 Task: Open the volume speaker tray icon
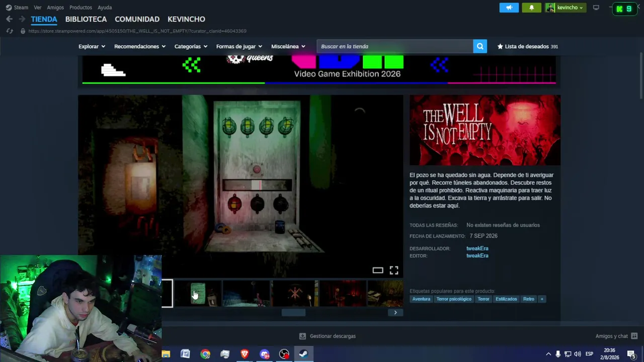[577, 354]
